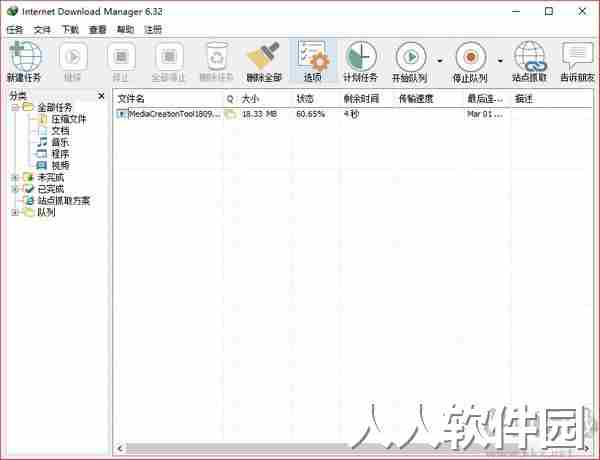Select 站点抓取方案 in the tree
The width and height of the screenshot is (600, 460).
[64, 200]
